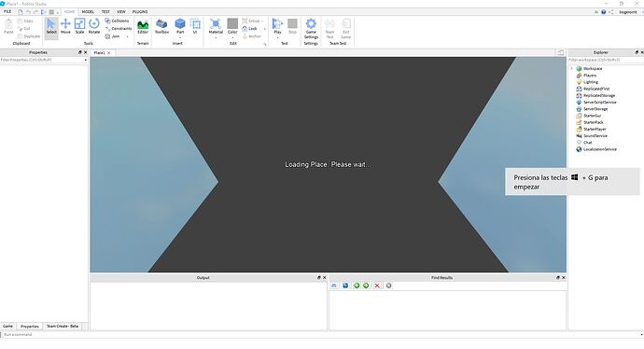Open the Color dropdown arrow
This screenshot has height=349, width=644.
(232, 37)
